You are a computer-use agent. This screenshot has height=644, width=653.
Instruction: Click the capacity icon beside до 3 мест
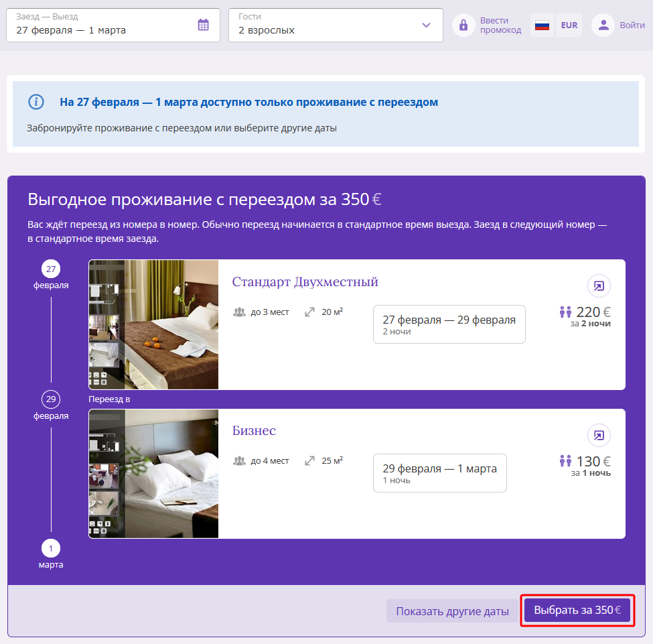pos(239,312)
